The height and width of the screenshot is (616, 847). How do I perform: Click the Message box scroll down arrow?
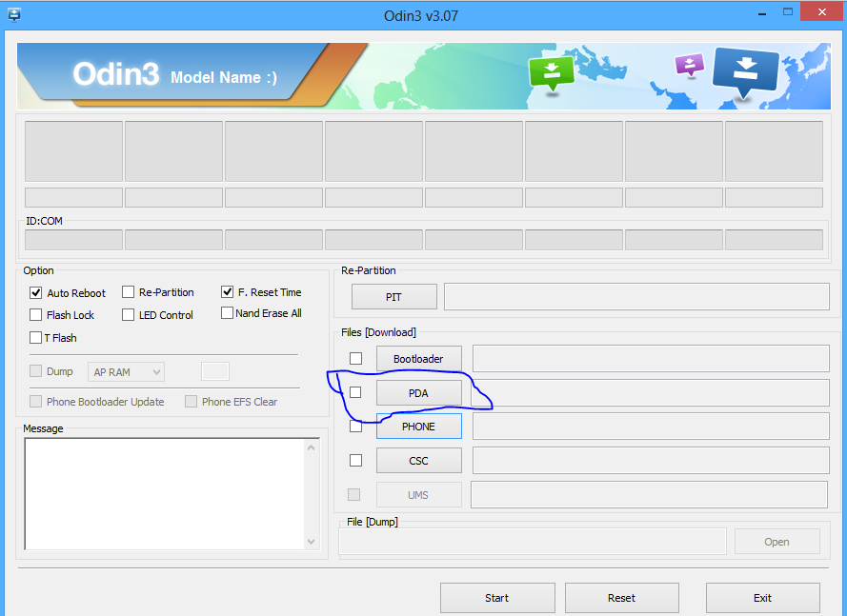tap(312, 542)
